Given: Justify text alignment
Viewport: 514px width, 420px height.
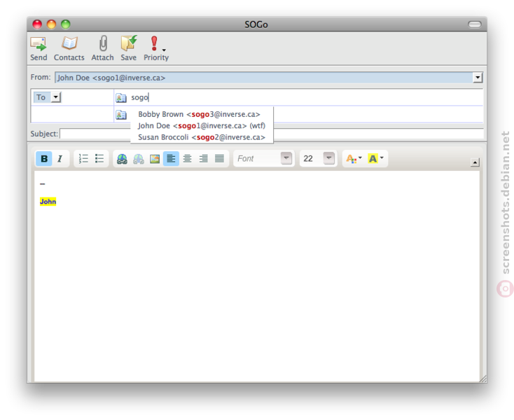Looking at the screenshot, I should (x=219, y=159).
